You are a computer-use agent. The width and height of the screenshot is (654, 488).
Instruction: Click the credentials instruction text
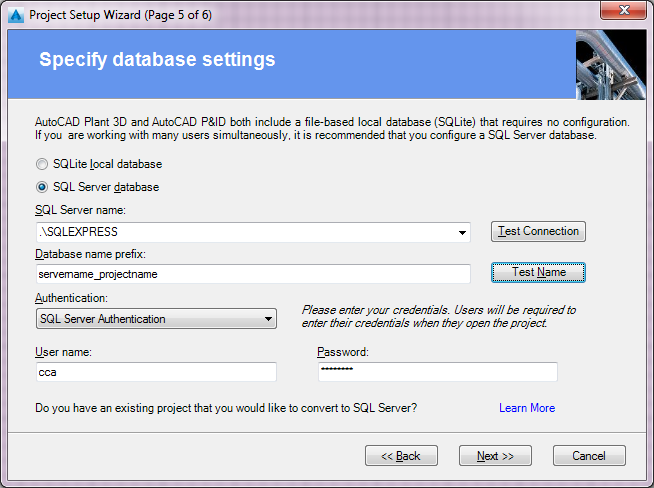pyautogui.click(x=438, y=316)
